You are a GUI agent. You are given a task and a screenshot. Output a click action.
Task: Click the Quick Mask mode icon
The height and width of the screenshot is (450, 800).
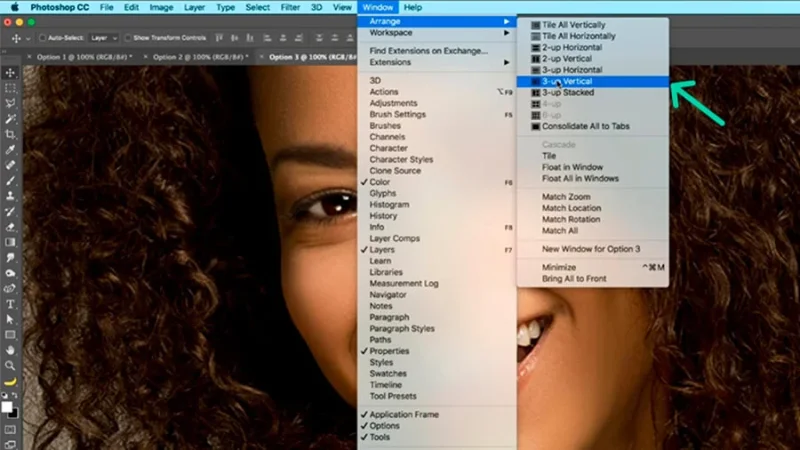click(x=10, y=430)
